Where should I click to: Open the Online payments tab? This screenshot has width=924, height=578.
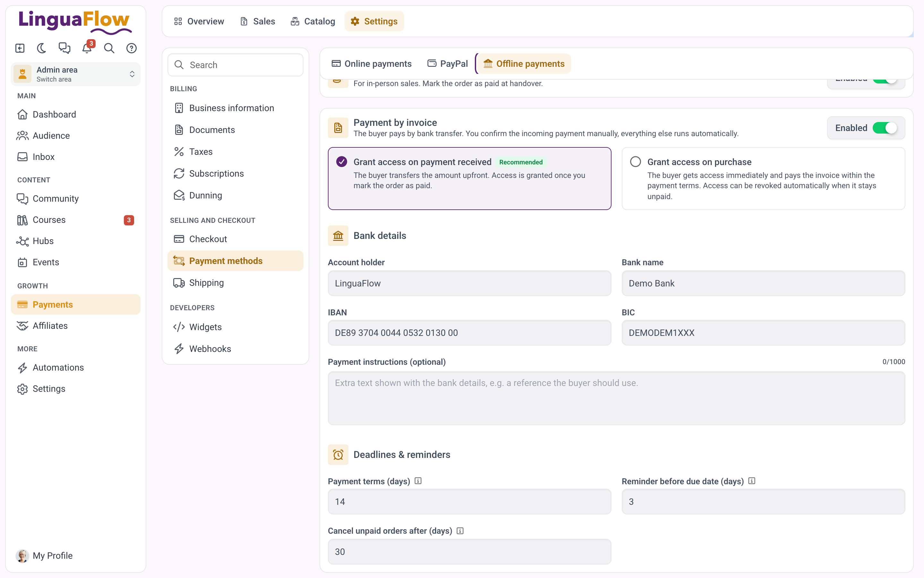tap(372, 64)
